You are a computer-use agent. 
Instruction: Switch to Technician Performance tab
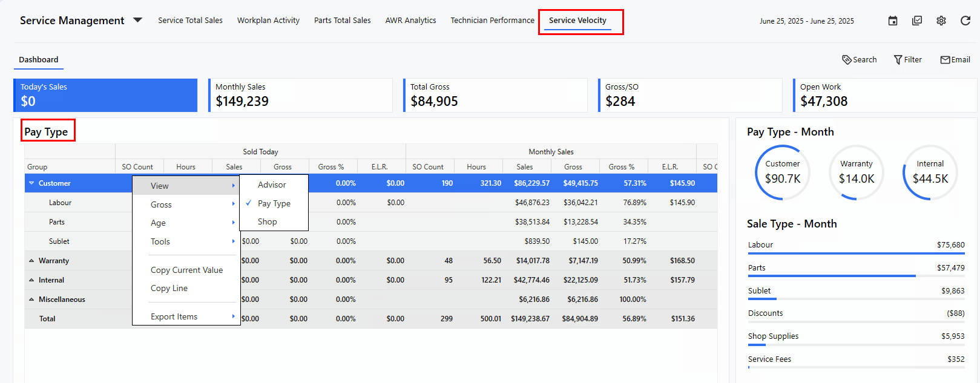[492, 21]
